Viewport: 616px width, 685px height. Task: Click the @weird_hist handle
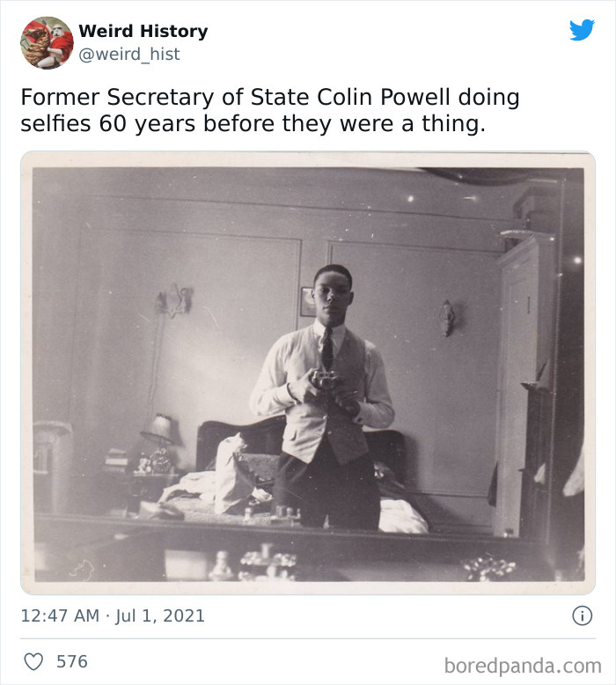click(x=128, y=54)
